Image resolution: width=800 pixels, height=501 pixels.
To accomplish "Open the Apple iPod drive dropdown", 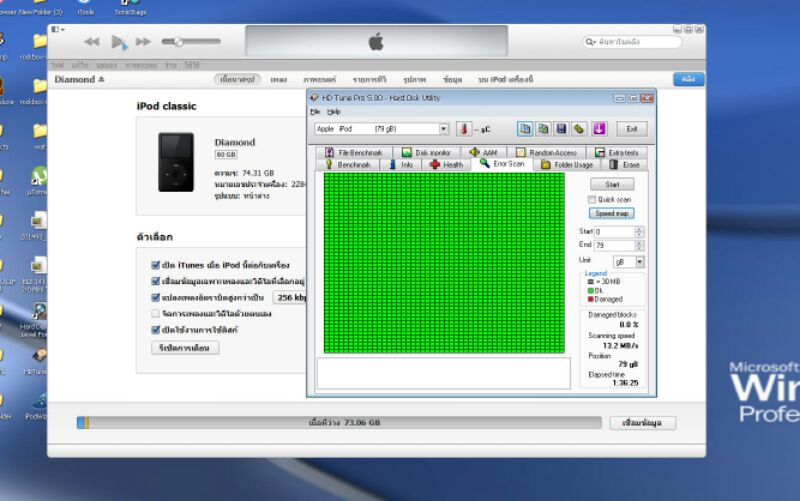I will (x=444, y=129).
